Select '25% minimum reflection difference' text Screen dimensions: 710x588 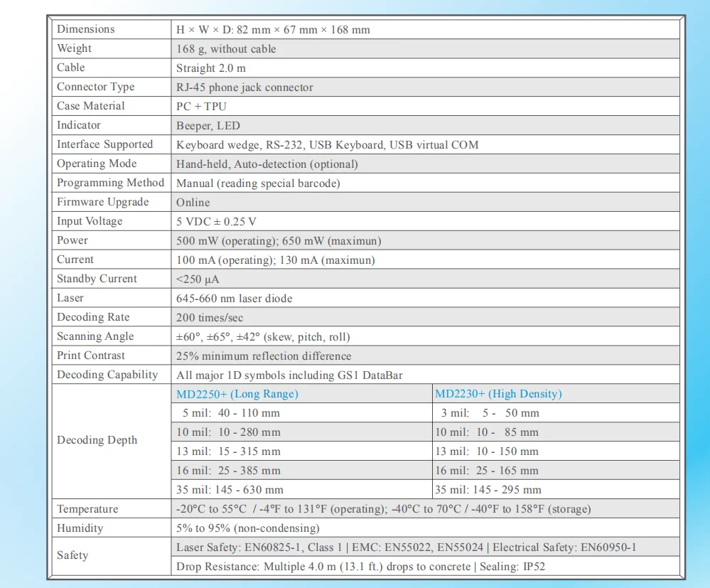[264, 356]
